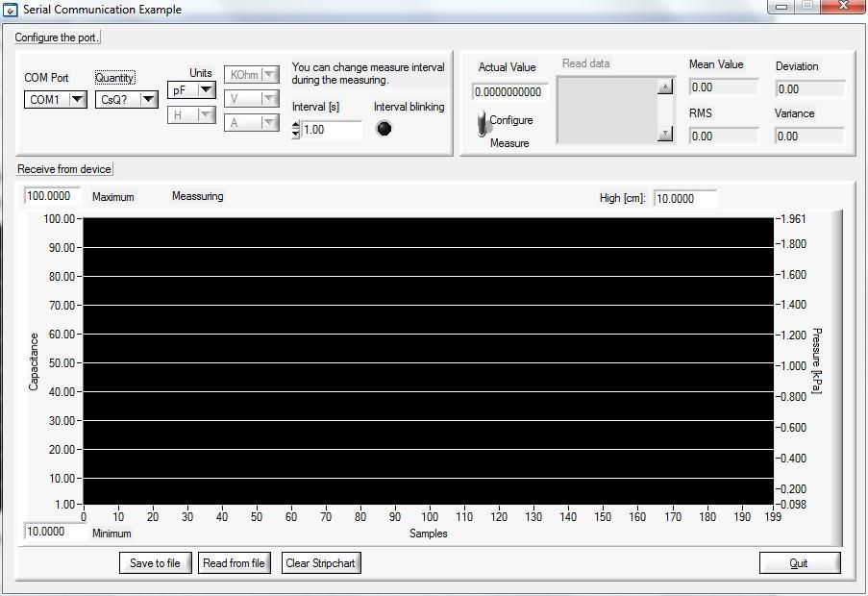Click the Read data text box
This screenshot has width=868, height=596.
point(607,111)
